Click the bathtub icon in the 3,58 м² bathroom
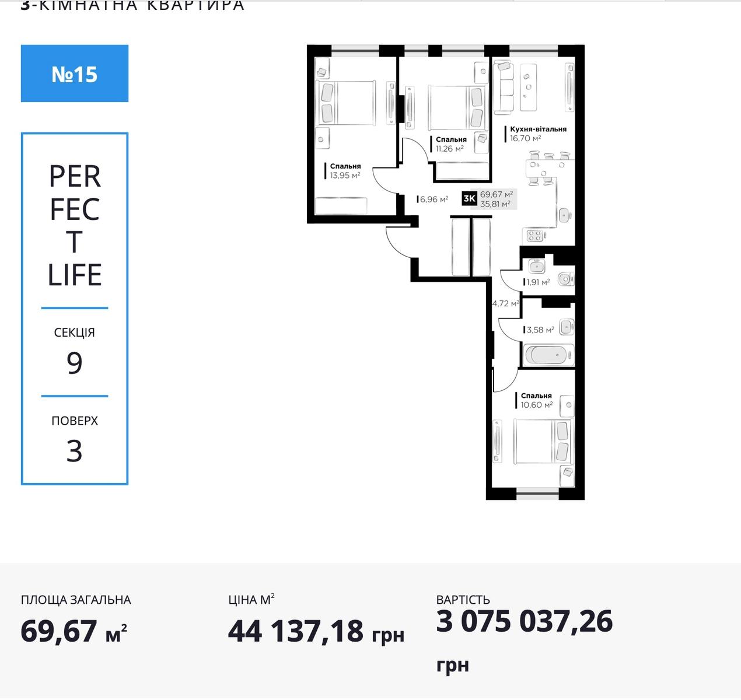741x700 pixels. click(548, 355)
